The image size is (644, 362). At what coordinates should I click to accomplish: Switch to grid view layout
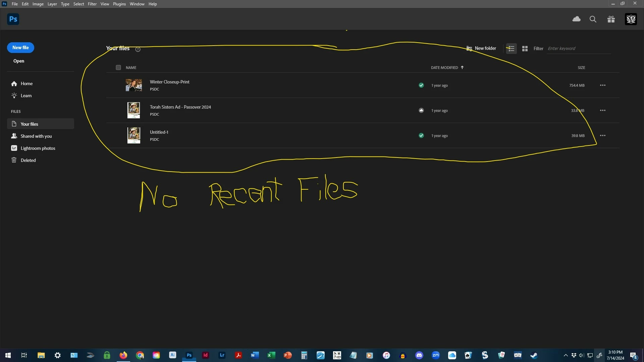click(x=525, y=49)
